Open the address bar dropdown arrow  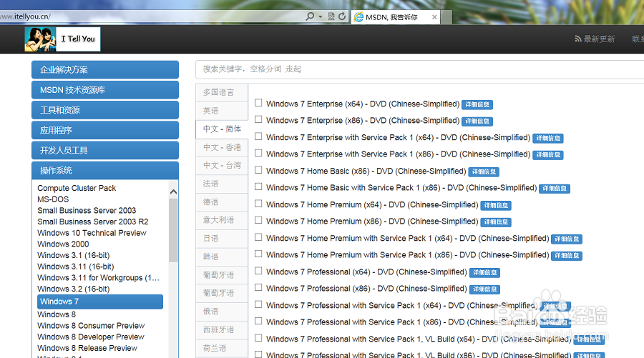click(321, 17)
